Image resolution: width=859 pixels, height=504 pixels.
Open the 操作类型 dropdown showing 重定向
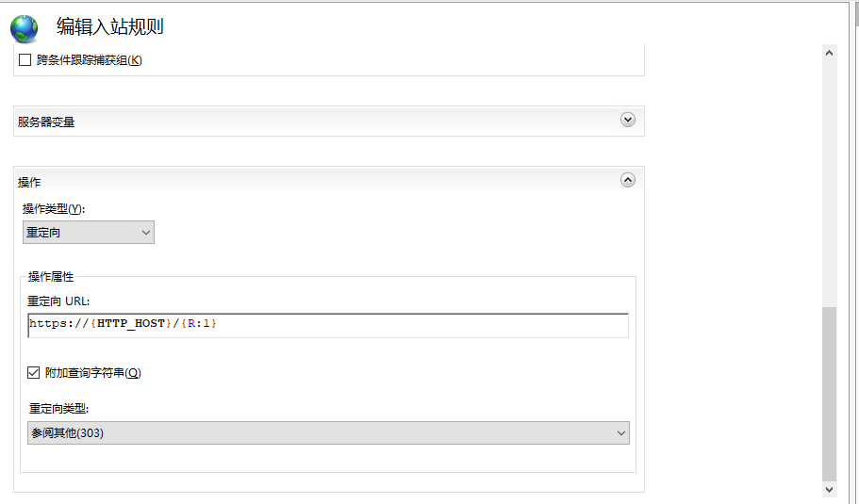(89, 232)
